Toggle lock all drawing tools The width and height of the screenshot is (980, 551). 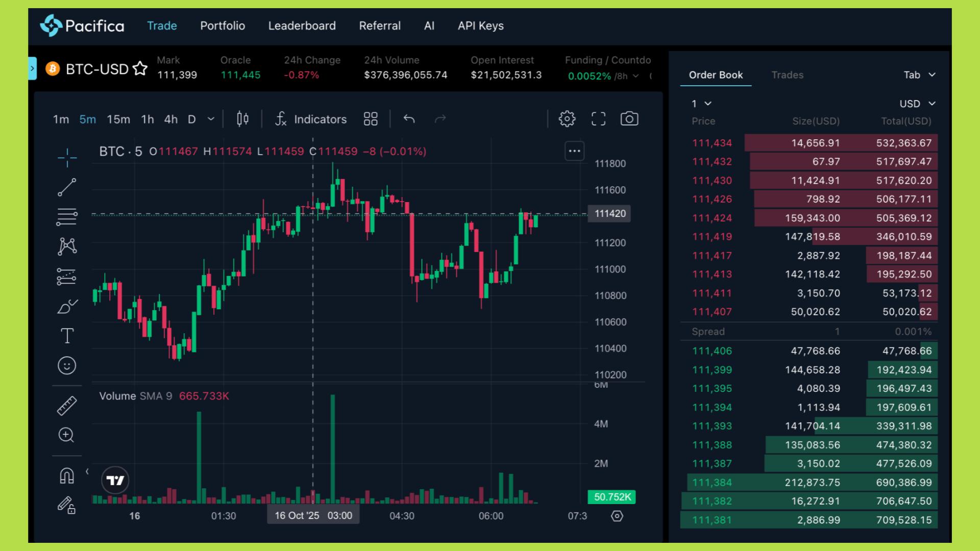point(67,505)
